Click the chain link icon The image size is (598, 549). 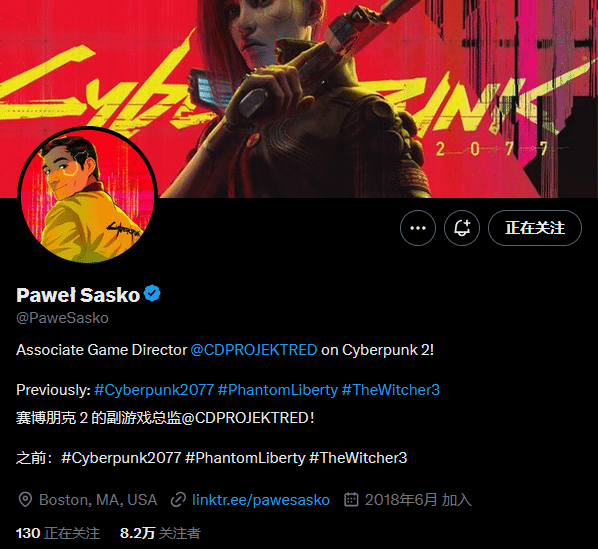(178, 499)
